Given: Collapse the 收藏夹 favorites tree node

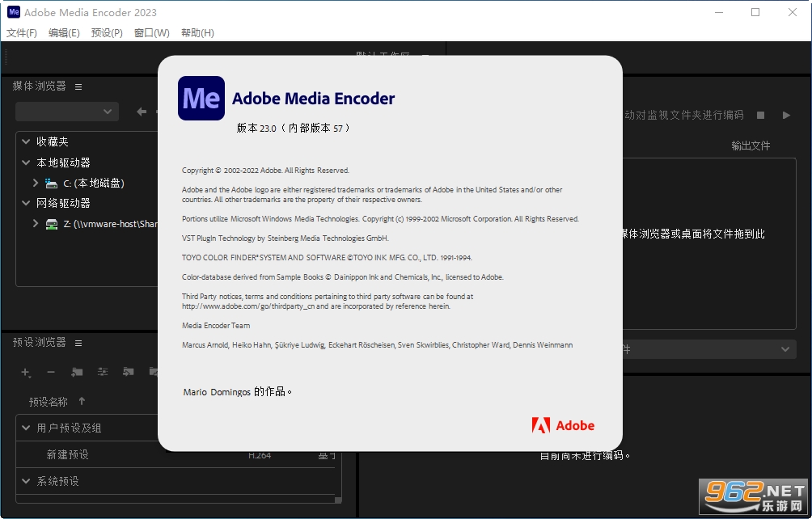Looking at the screenshot, I should (x=26, y=141).
